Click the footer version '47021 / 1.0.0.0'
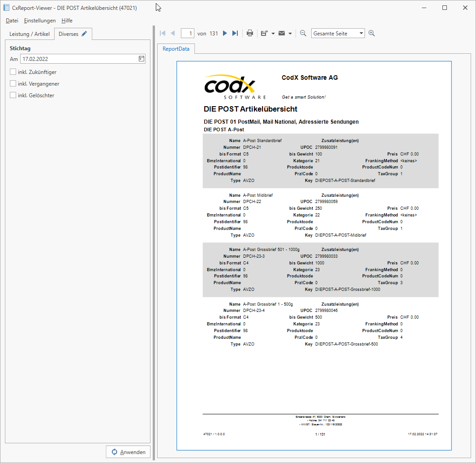 (214, 434)
